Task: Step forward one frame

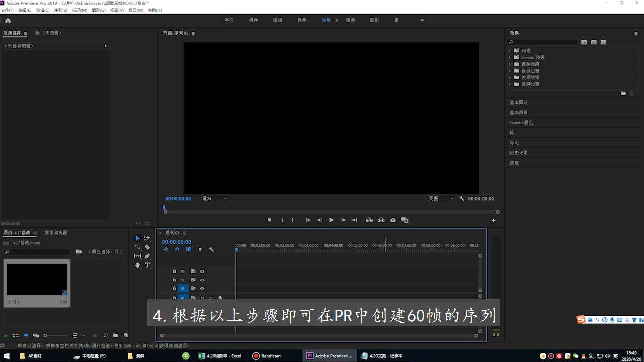Action: click(x=343, y=220)
